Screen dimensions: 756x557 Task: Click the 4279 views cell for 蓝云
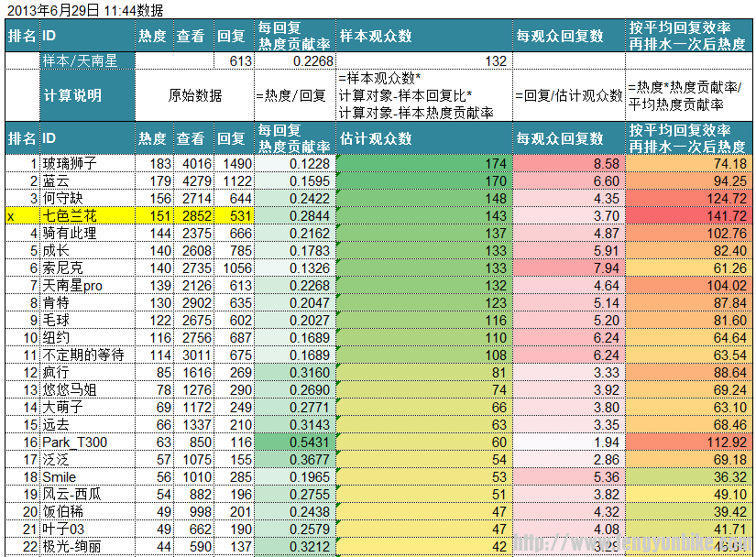tap(194, 181)
